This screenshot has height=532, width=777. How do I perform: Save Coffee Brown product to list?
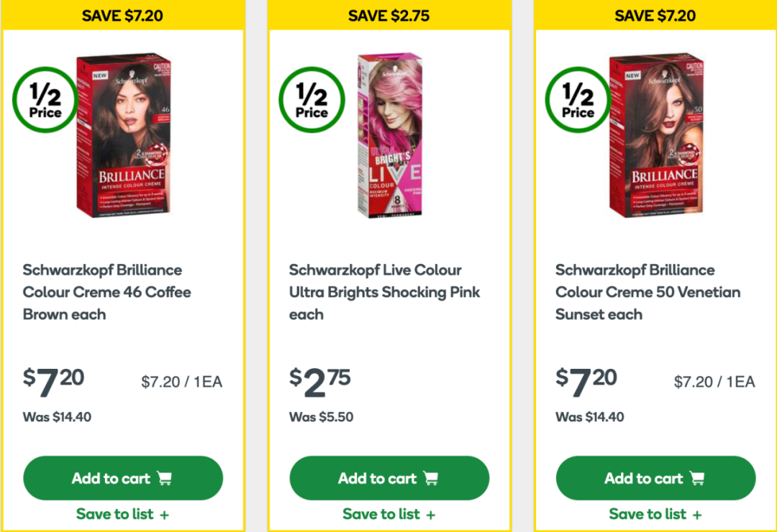click(123, 514)
